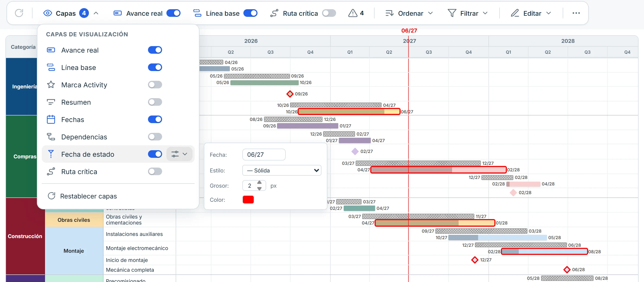Click the Avance real icon in the toolbar
This screenshot has width=644, height=282.
coord(117,13)
